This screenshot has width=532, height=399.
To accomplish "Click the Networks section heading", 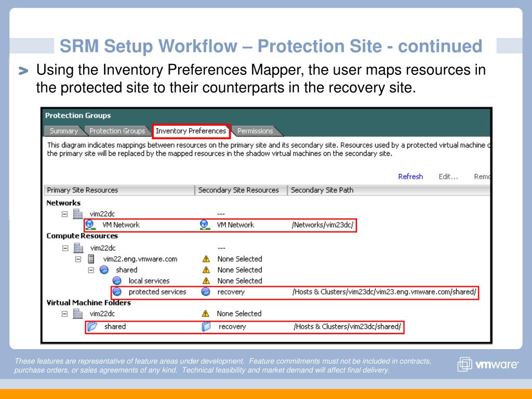I will click(x=63, y=203).
